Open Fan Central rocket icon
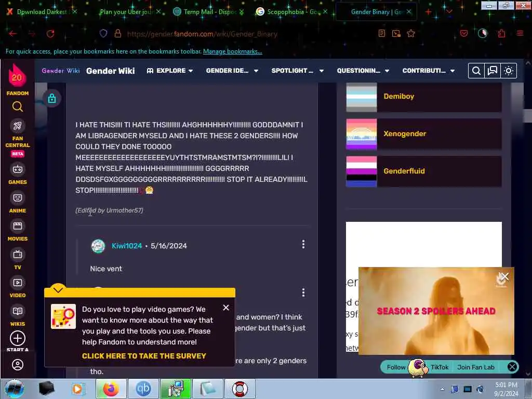This screenshot has width=532, height=399. tap(18, 126)
